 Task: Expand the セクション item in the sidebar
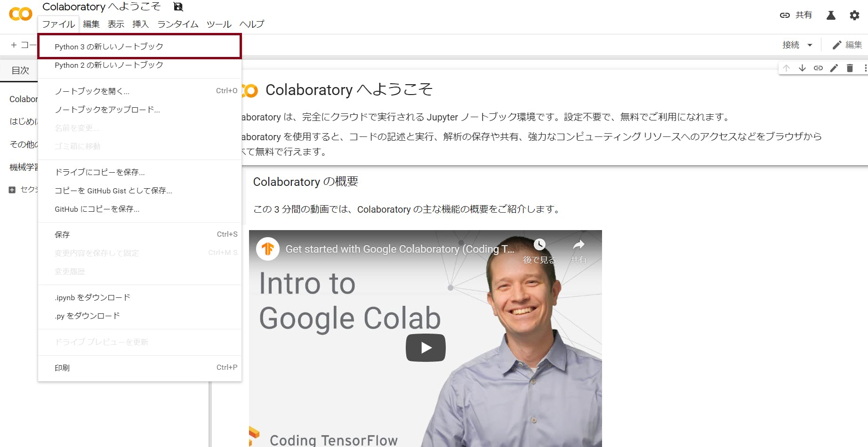pos(11,190)
